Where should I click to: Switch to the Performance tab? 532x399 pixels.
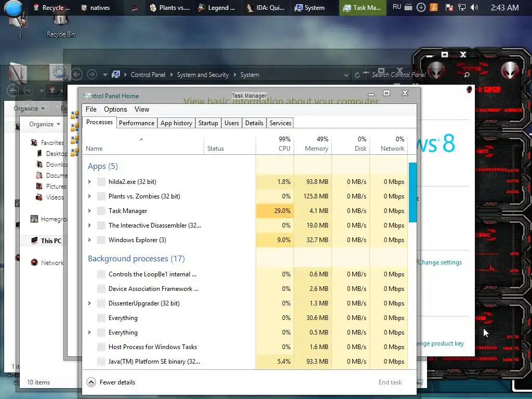[137, 123]
